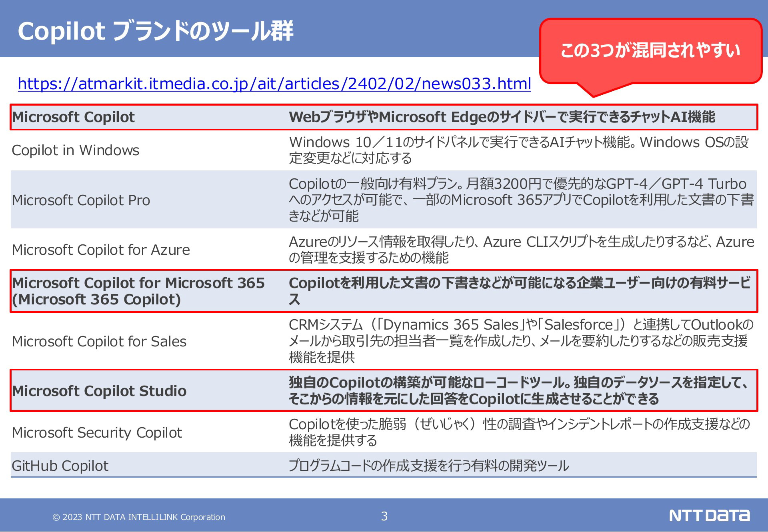Click the copyright text '© 2023 NTT DATA INTELLILINK Corporation'

[139, 517]
